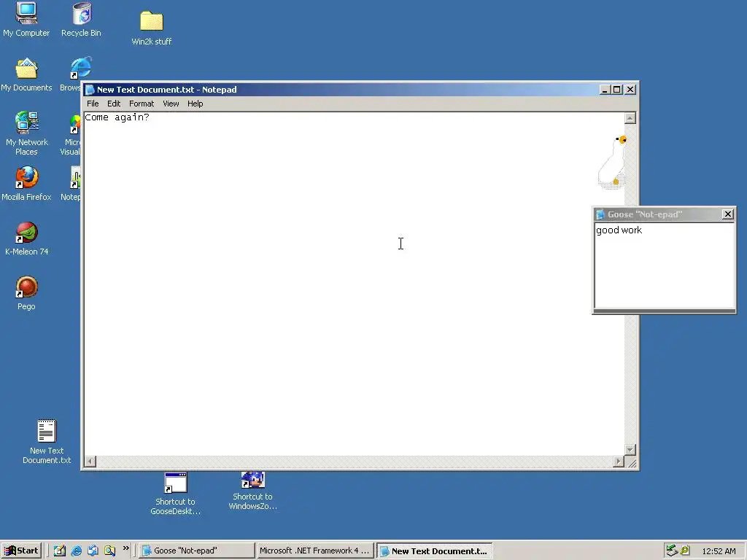Minimize the Notepad window
Screen dimensions: 747x560
pyautogui.click(x=605, y=90)
